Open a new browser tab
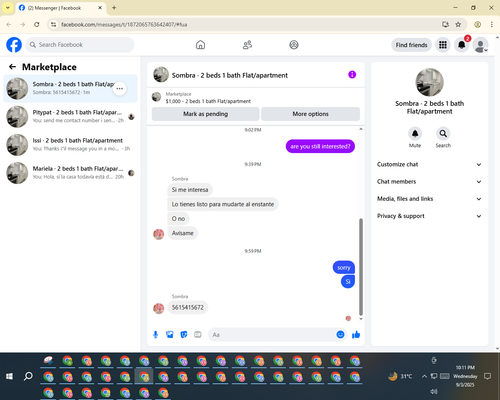 (x=114, y=8)
